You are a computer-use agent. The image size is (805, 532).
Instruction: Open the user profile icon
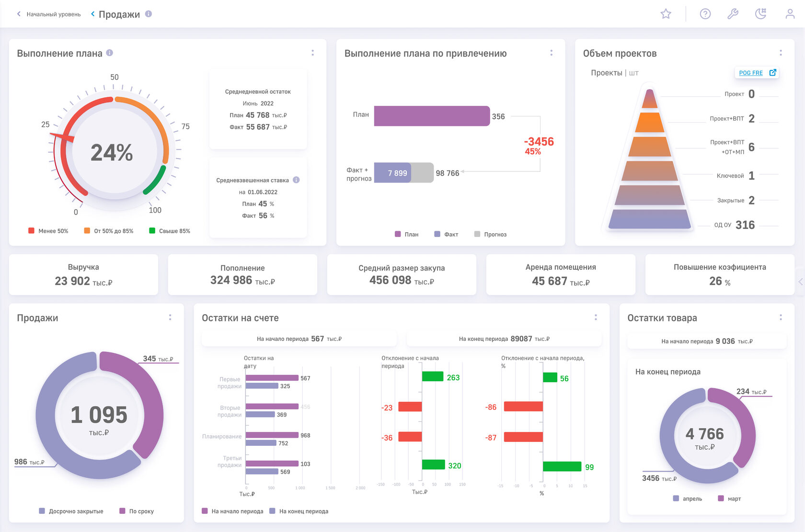click(x=790, y=14)
